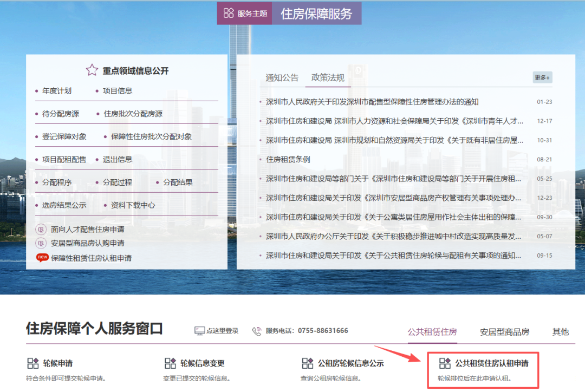Open the 保障性住房批次分配对象 link

tap(152, 136)
